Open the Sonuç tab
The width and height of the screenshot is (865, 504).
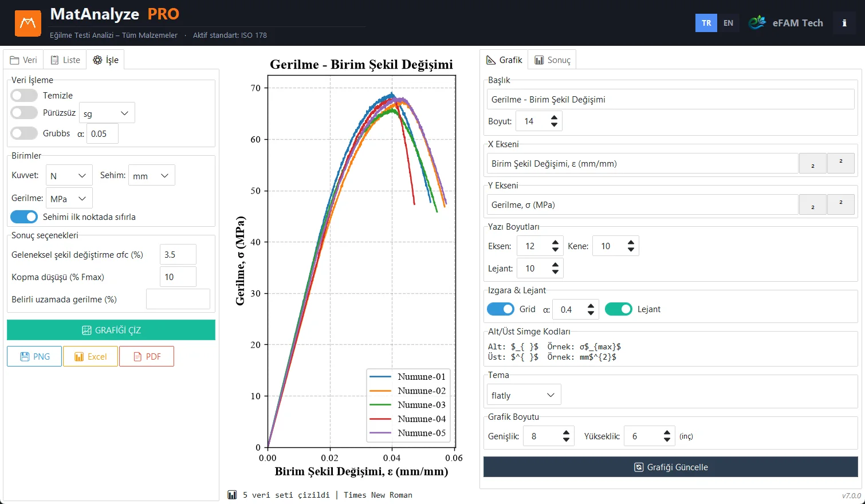pyautogui.click(x=553, y=60)
